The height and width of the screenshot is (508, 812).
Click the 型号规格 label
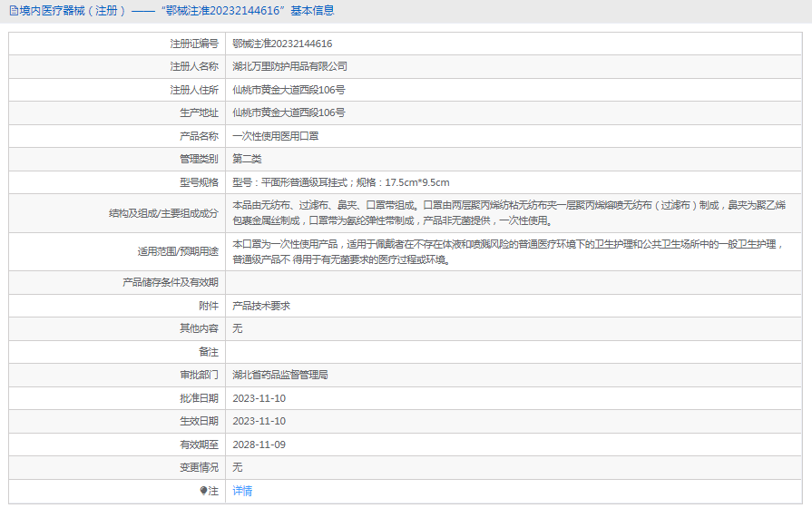point(199,183)
